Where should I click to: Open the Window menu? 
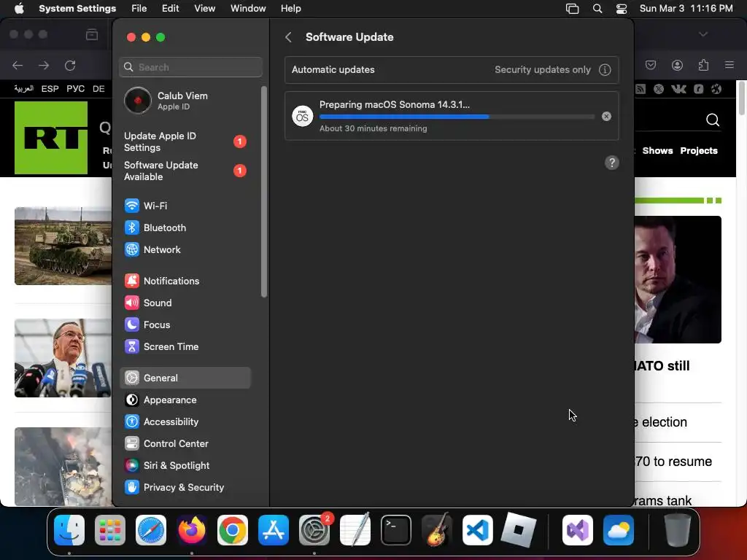pyautogui.click(x=248, y=9)
